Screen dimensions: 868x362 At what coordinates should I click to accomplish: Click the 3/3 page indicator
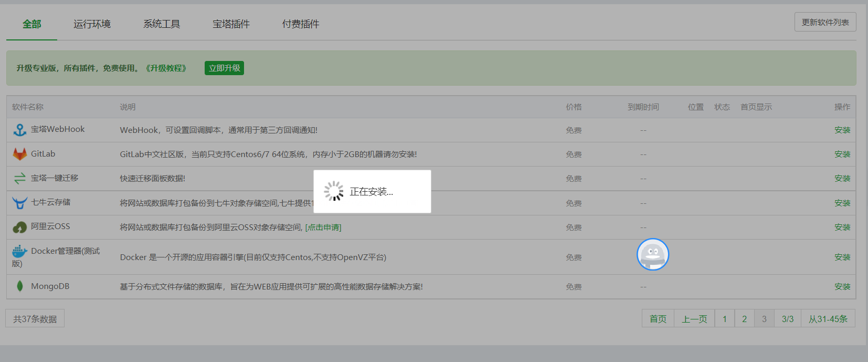click(x=788, y=319)
